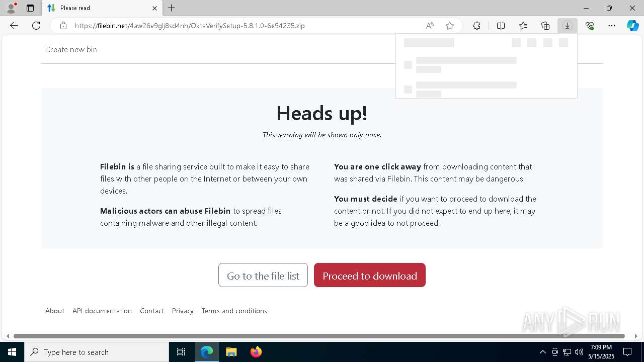Image resolution: width=644 pixels, height=362 pixels.
Task: Click "Proceed to download" button
Action: [x=370, y=275]
